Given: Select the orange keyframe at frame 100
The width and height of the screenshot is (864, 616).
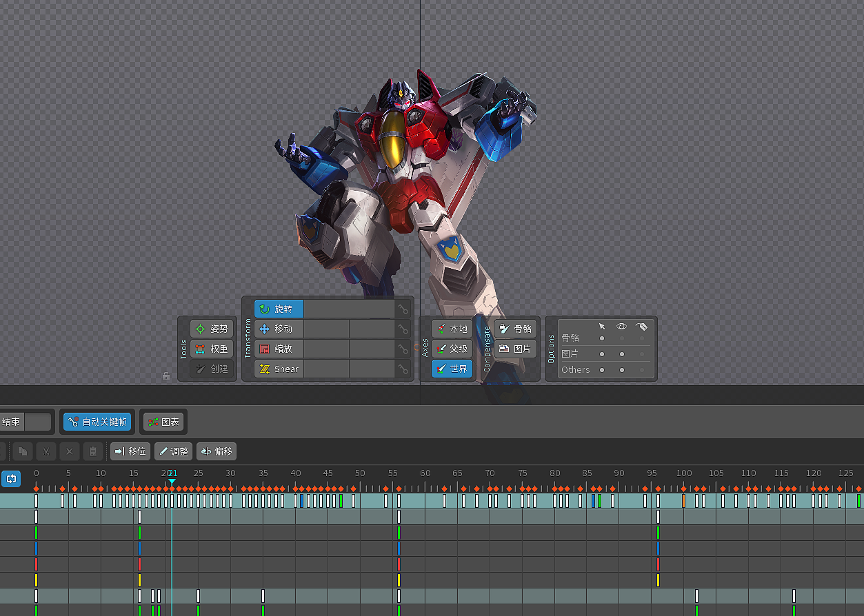Looking at the screenshot, I should click(683, 501).
